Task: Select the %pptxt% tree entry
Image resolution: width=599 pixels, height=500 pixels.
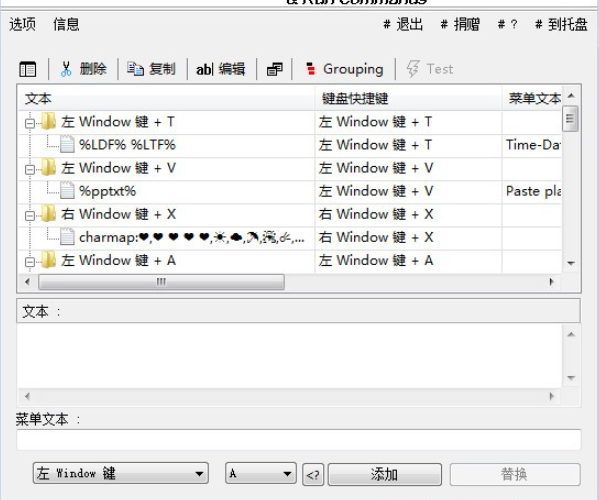Action: tap(107, 191)
